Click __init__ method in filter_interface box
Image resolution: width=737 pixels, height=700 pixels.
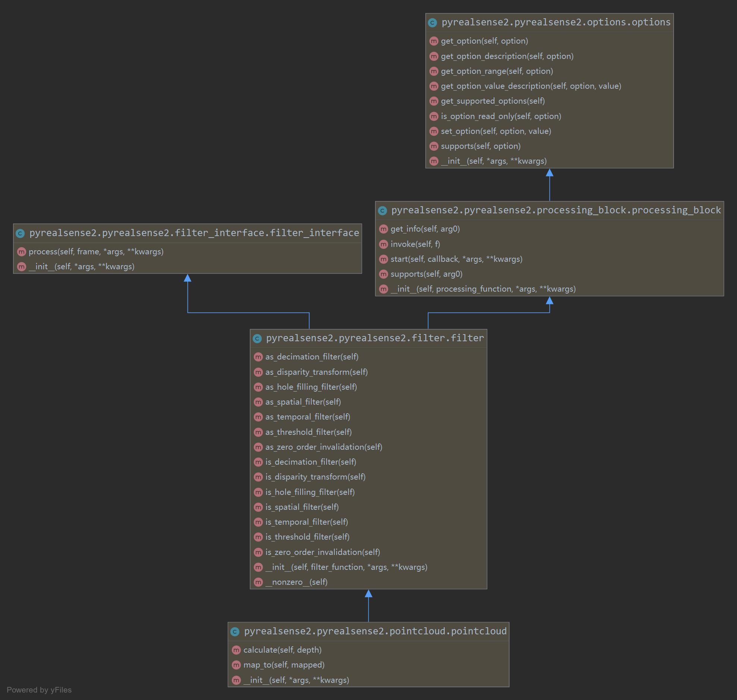81,267
